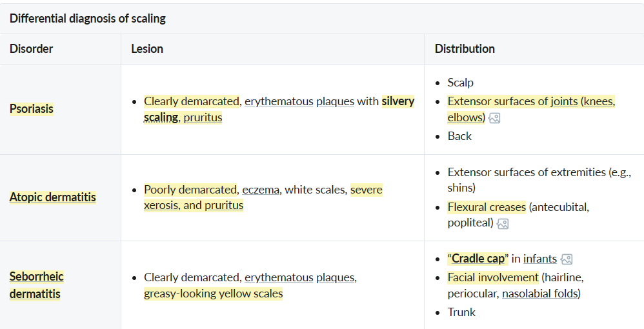Click the Lesion column header

tap(147, 48)
